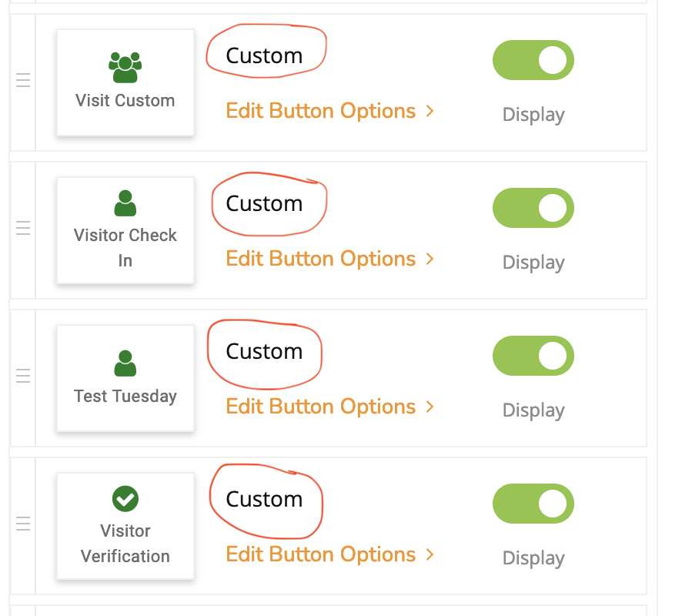Turn off Display for Visitor Check In
682x616 pixels.
(x=533, y=208)
